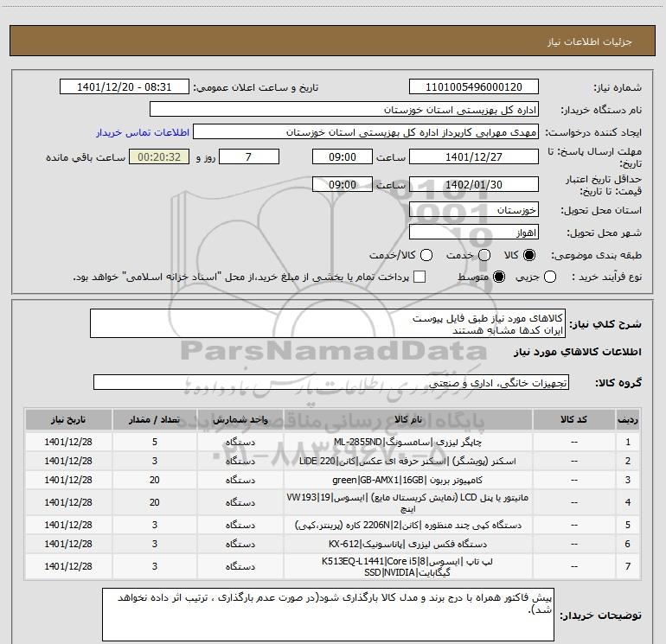This screenshot has height=644, width=666.
Task: Click quantity 20 in the green computer row
Action: coord(155,480)
